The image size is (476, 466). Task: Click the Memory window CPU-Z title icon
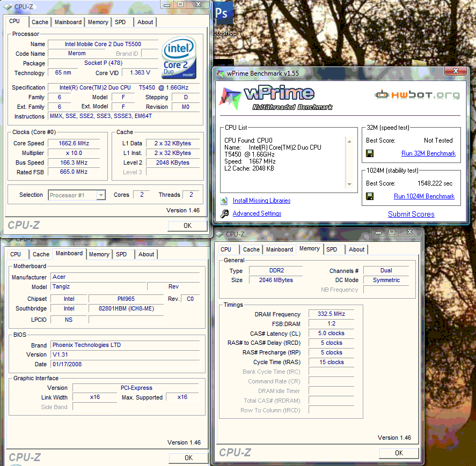[219, 234]
